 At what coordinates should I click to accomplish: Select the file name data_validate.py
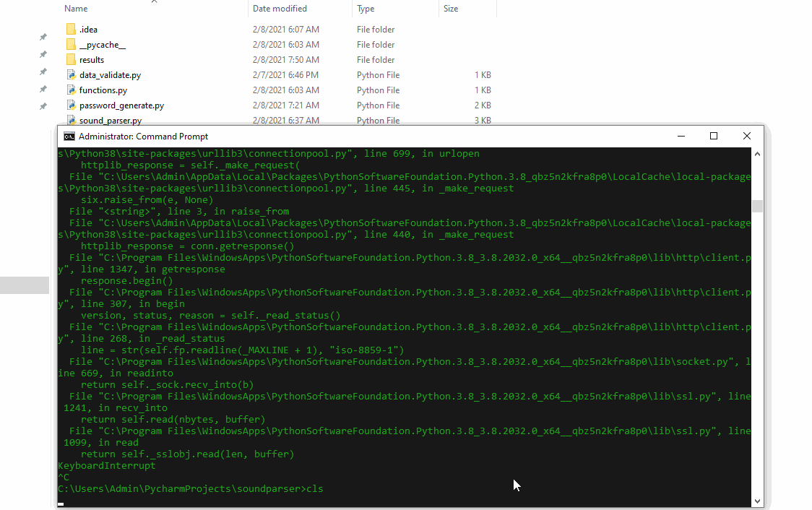[x=110, y=75]
